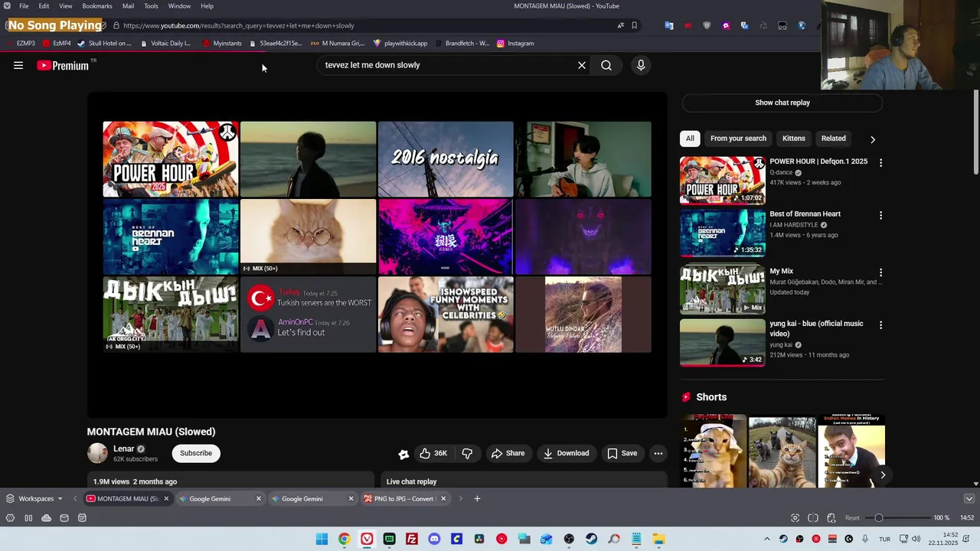Close the MONTAGEM MIAU tab
The height and width of the screenshot is (551, 980).
(166, 499)
